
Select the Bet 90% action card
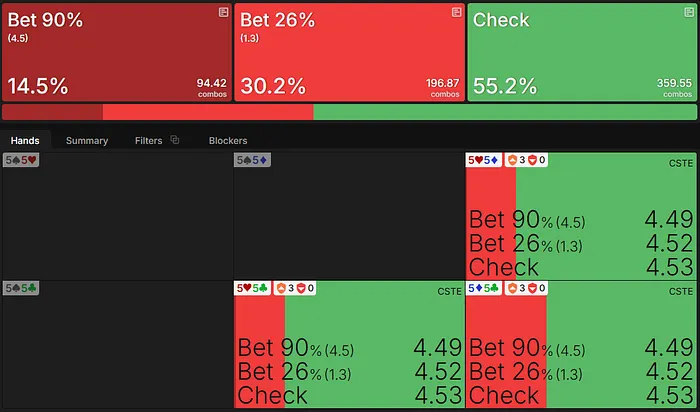click(117, 52)
